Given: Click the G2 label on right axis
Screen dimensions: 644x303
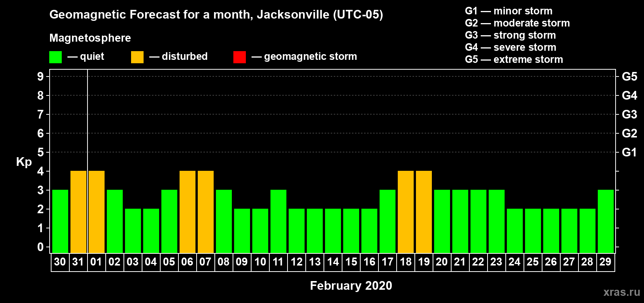Looking at the screenshot, I should (630, 133).
